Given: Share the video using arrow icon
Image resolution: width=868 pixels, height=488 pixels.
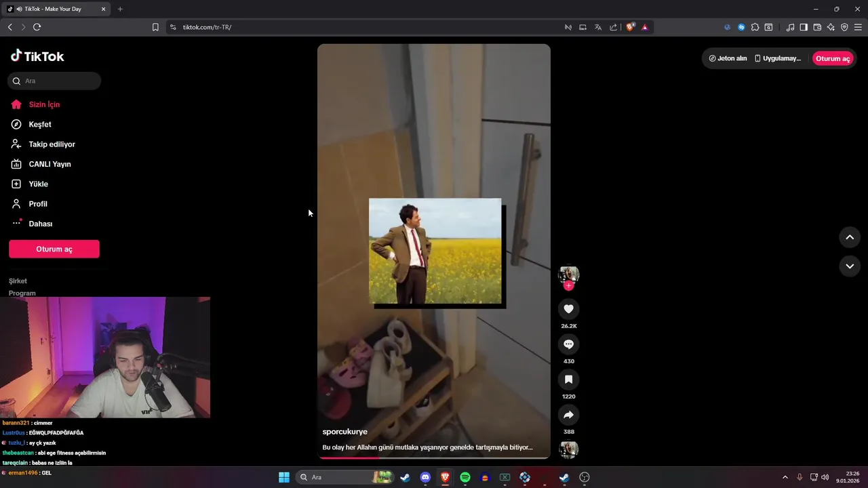Looking at the screenshot, I should point(568,415).
